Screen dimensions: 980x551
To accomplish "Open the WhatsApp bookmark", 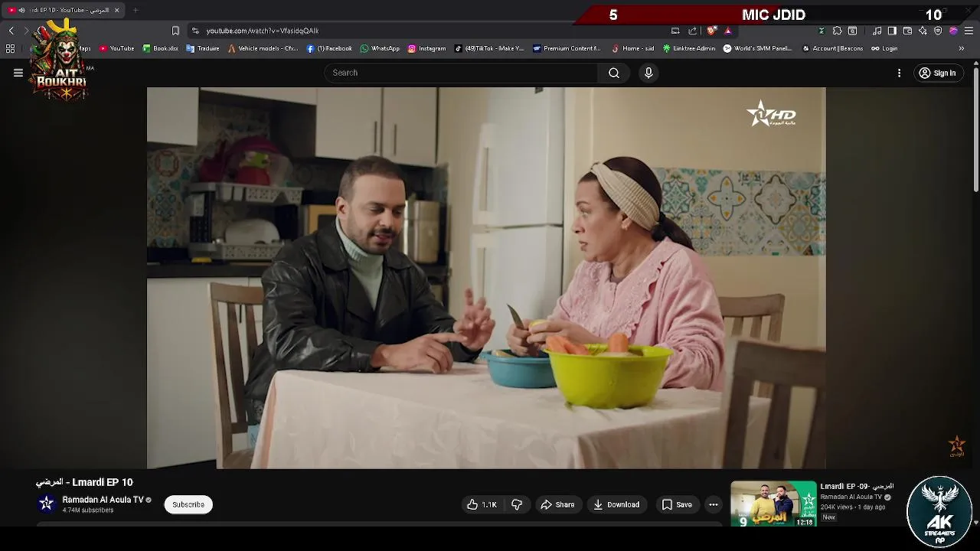I will [380, 48].
